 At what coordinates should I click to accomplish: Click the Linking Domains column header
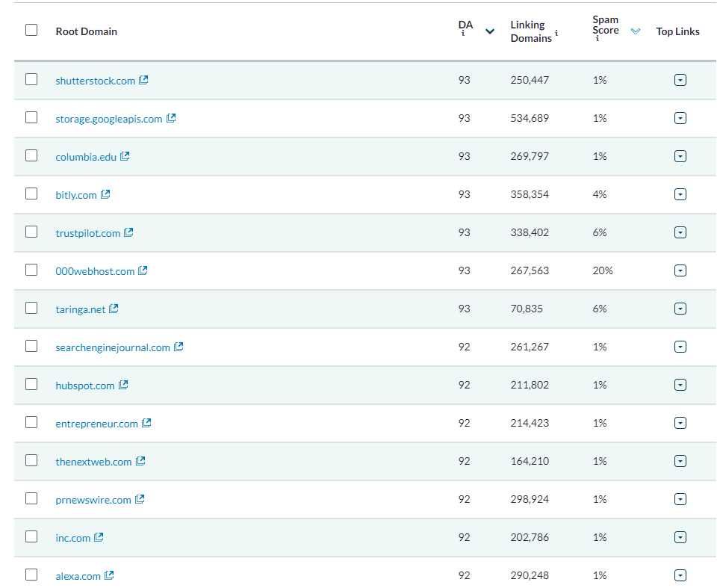point(531,31)
